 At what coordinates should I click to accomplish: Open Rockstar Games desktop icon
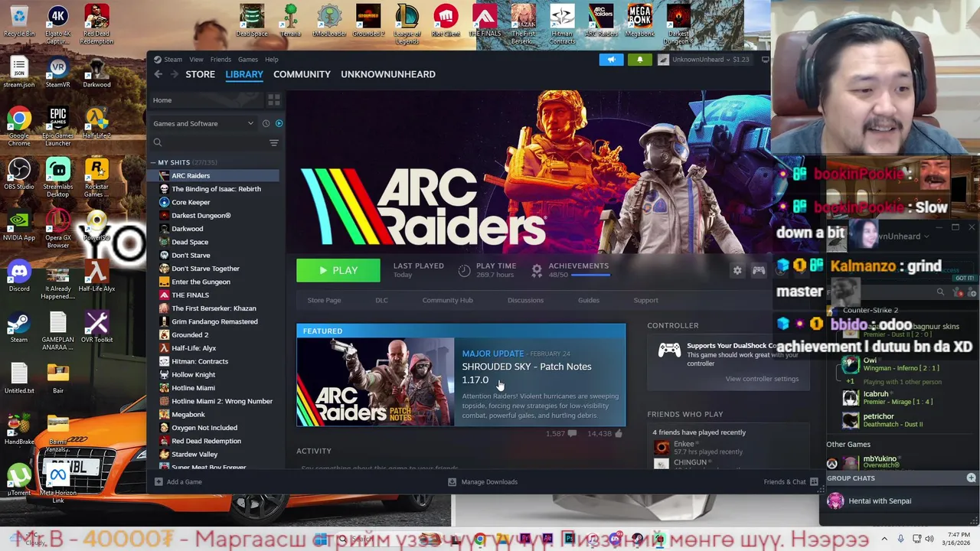pyautogui.click(x=97, y=178)
